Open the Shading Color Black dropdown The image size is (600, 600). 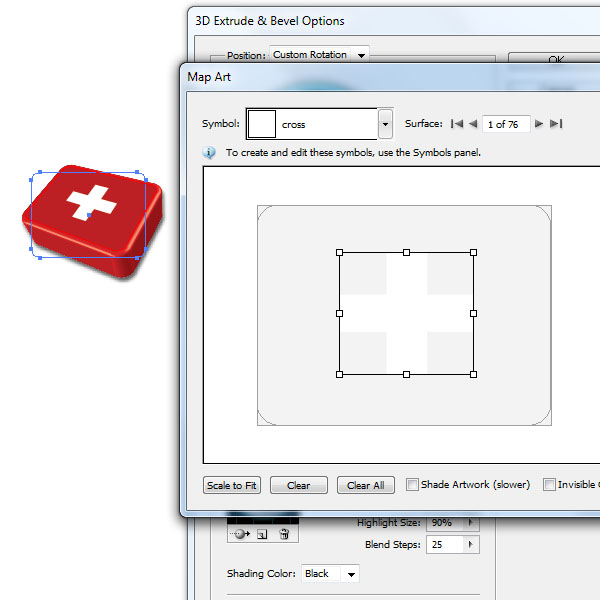351,574
